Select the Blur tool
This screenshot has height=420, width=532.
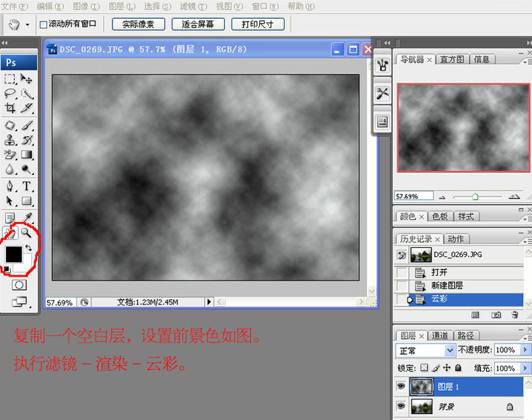click(x=10, y=169)
